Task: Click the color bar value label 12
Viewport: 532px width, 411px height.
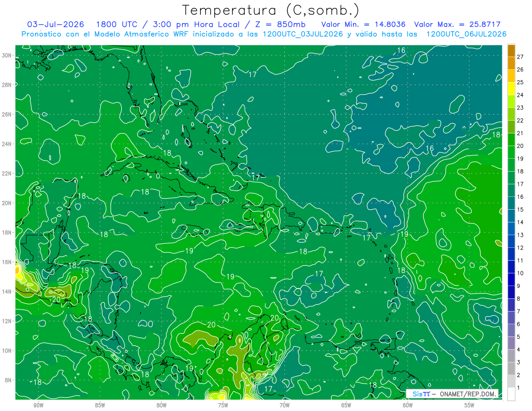Action: click(520, 247)
